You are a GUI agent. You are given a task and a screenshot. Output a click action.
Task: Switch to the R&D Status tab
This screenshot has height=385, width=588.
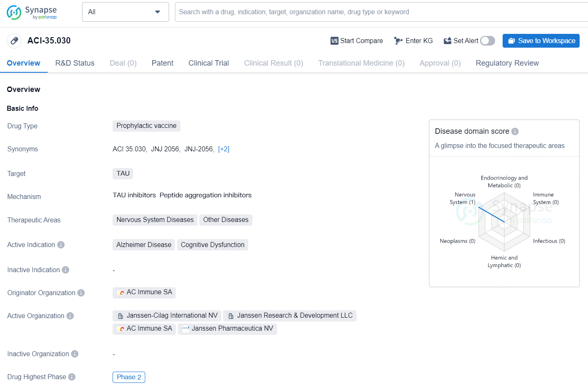[x=75, y=63]
